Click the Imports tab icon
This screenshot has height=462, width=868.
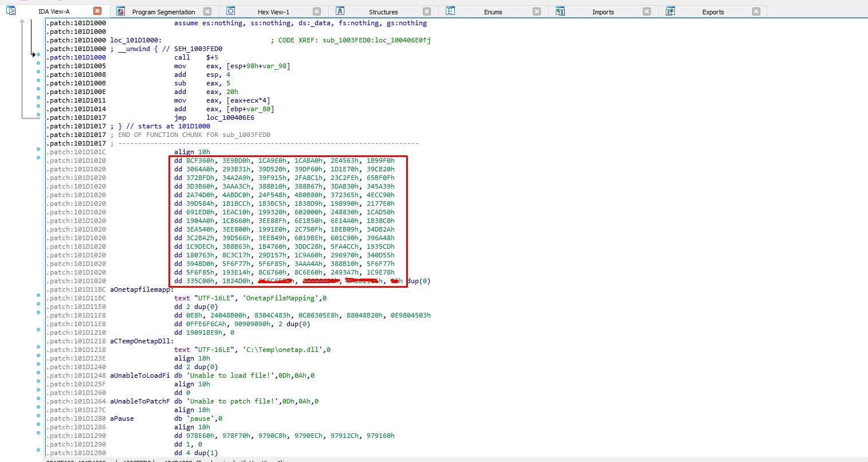[560, 11]
